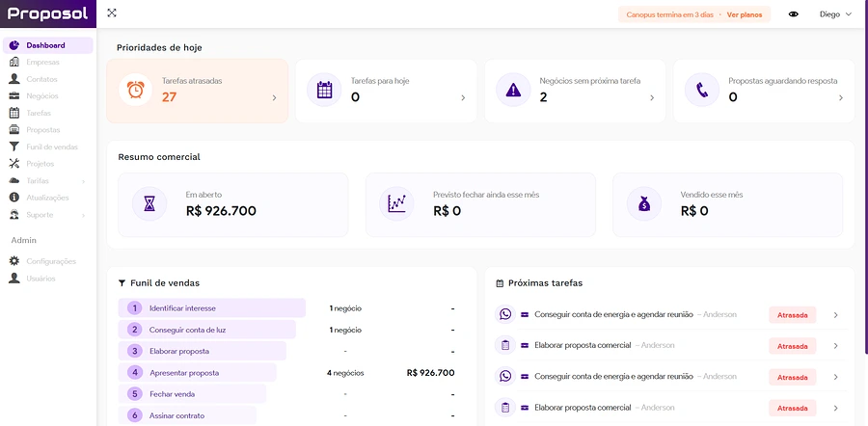Screen dimensions: 868x426
Task: Select funnel stage 4 Apresentar proposta
Action: click(197, 372)
